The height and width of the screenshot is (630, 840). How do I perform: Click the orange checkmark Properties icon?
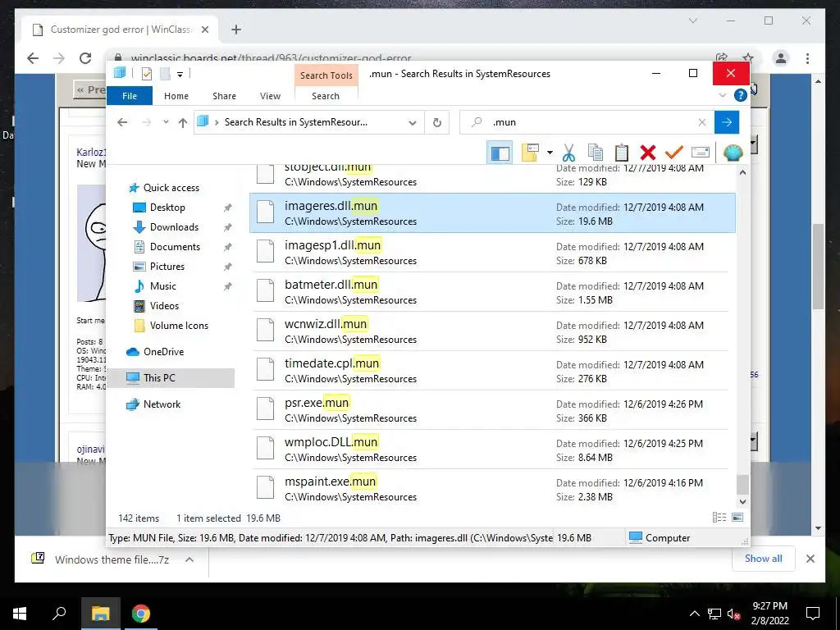[674, 153]
